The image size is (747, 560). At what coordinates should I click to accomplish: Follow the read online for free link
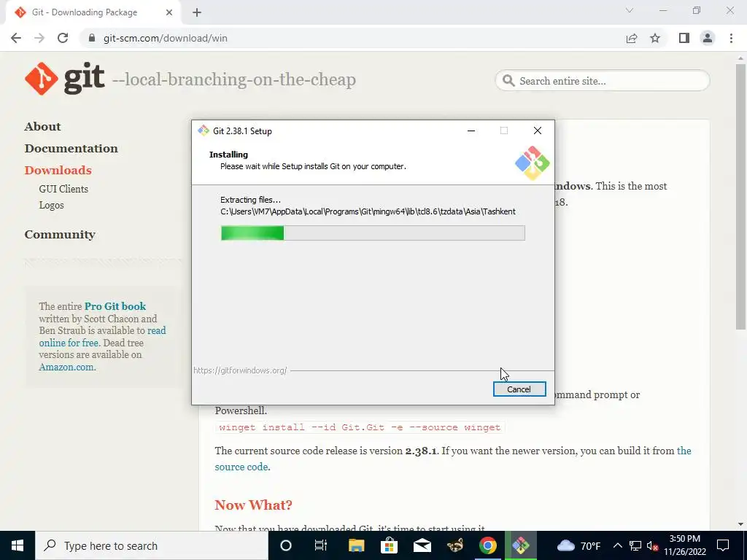pyautogui.click(x=102, y=337)
